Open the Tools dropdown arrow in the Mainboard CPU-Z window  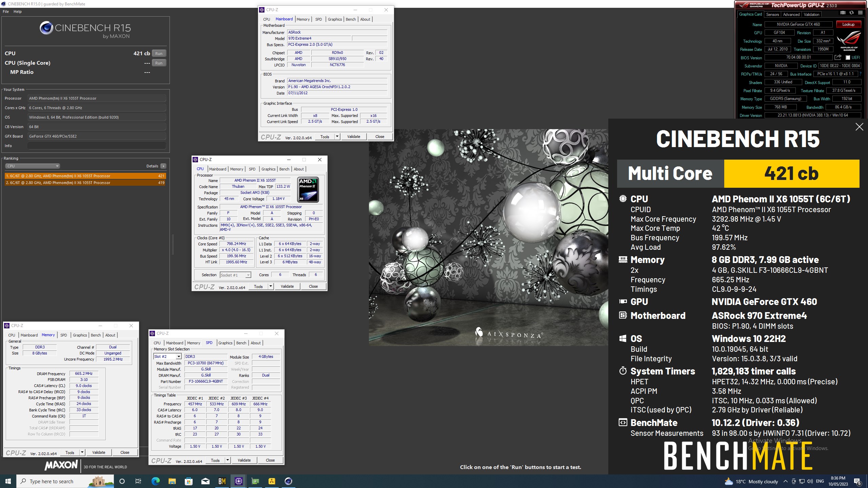pyautogui.click(x=337, y=137)
